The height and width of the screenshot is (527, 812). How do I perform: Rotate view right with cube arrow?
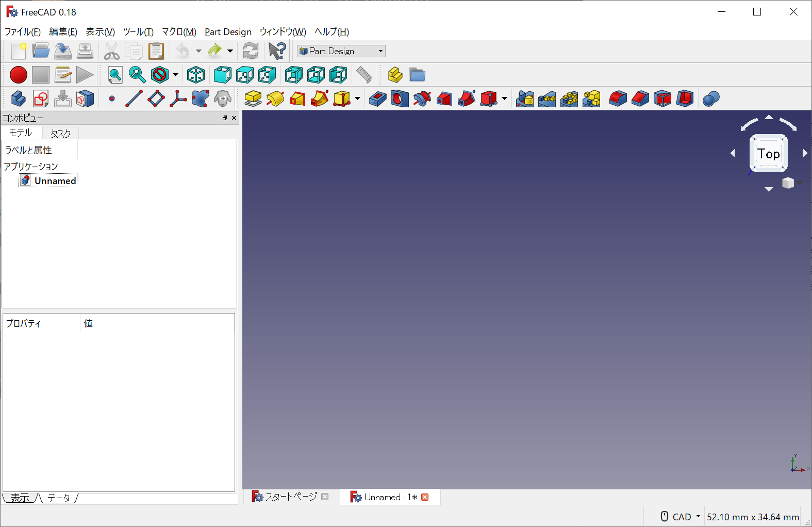pyautogui.click(x=805, y=153)
